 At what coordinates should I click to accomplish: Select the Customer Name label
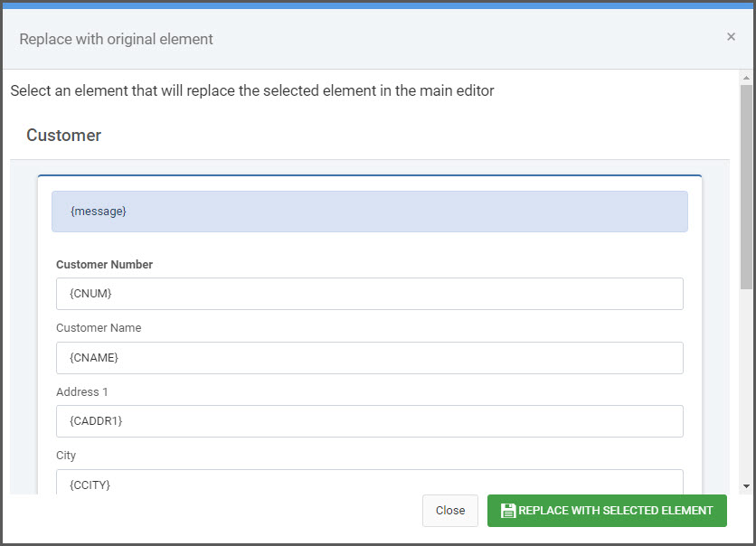(x=99, y=328)
